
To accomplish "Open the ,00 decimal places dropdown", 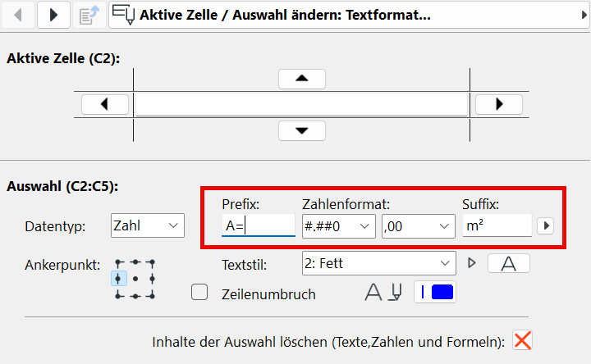I will coord(419,226).
